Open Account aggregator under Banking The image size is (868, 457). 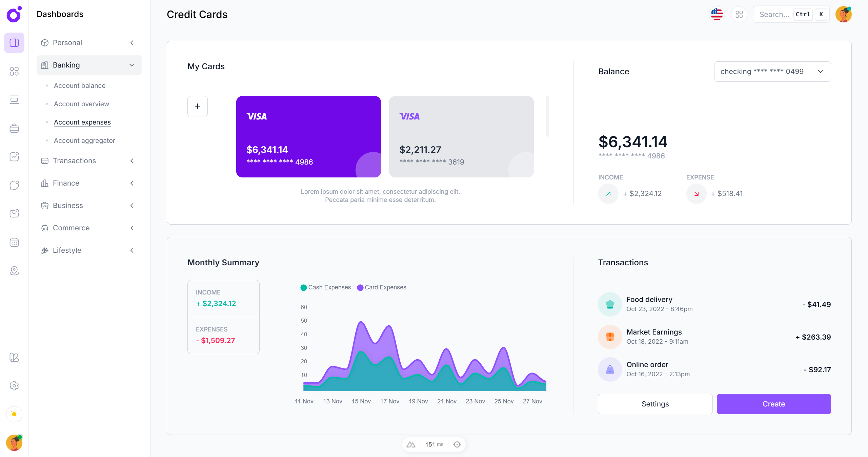tap(84, 140)
